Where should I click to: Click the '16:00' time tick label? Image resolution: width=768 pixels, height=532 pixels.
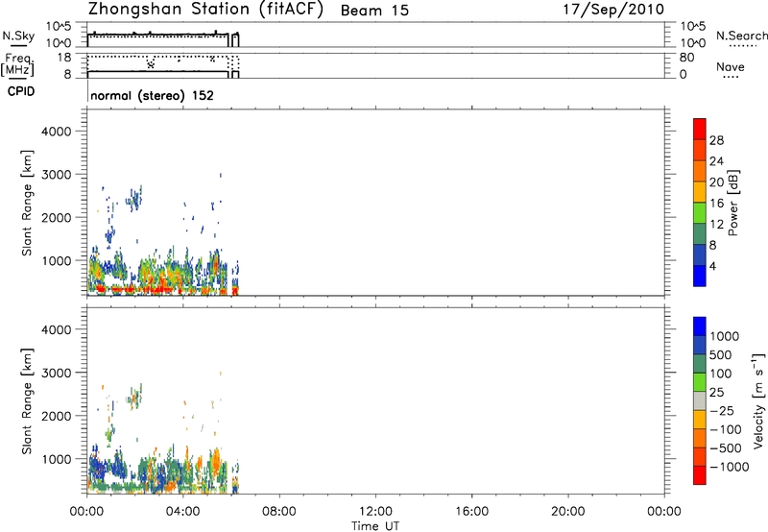coord(471,512)
